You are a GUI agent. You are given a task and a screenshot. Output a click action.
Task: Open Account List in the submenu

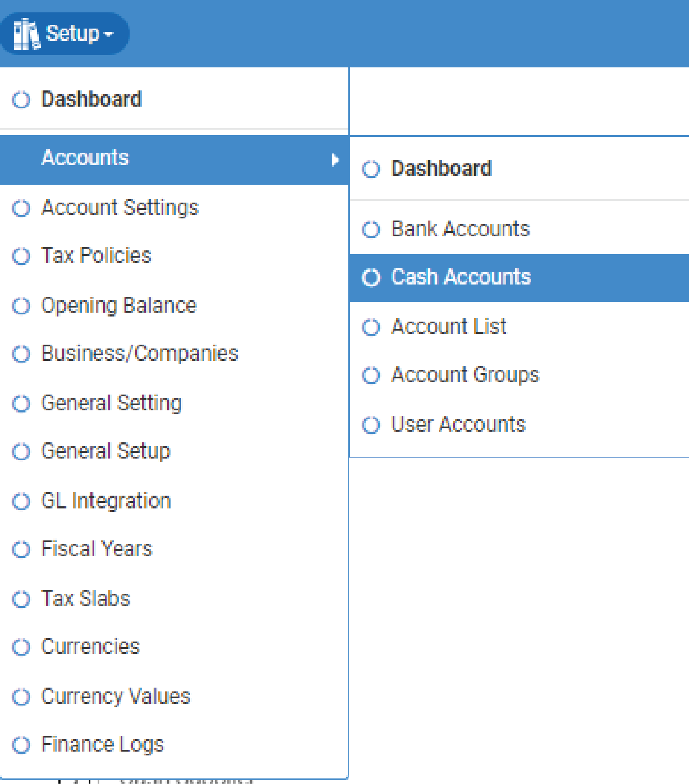(x=449, y=327)
